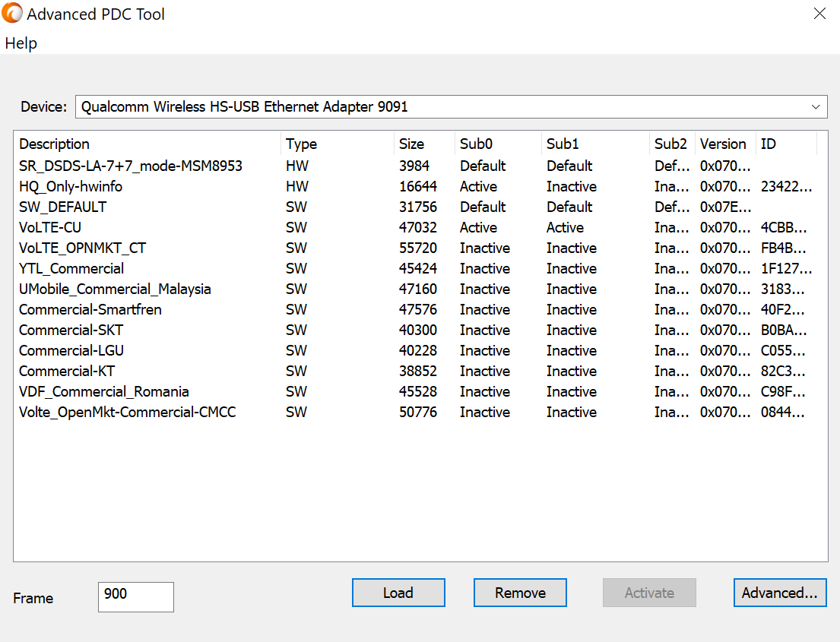This screenshot has width=840, height=642.
Task: Click size value 40300
Action: point(418,330)
